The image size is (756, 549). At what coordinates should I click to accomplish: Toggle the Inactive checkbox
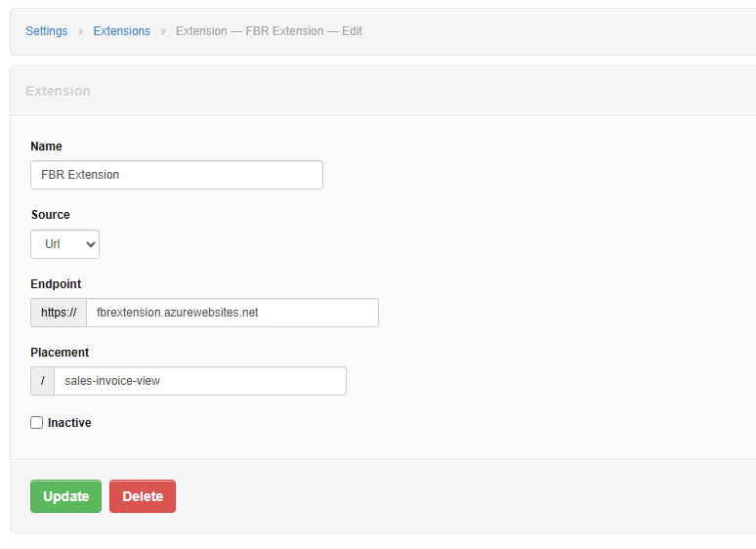click(x=37, y=423)
